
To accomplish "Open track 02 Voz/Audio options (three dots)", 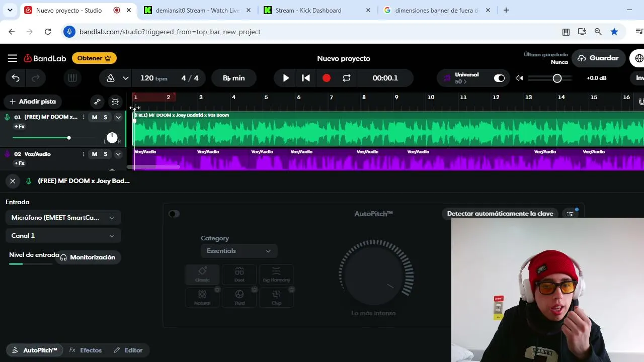I will (84, 154).
